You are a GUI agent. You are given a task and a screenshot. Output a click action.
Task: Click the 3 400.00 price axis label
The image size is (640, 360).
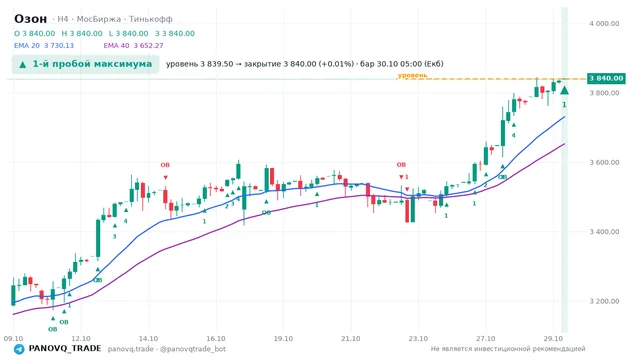click(x=604, y=232)
